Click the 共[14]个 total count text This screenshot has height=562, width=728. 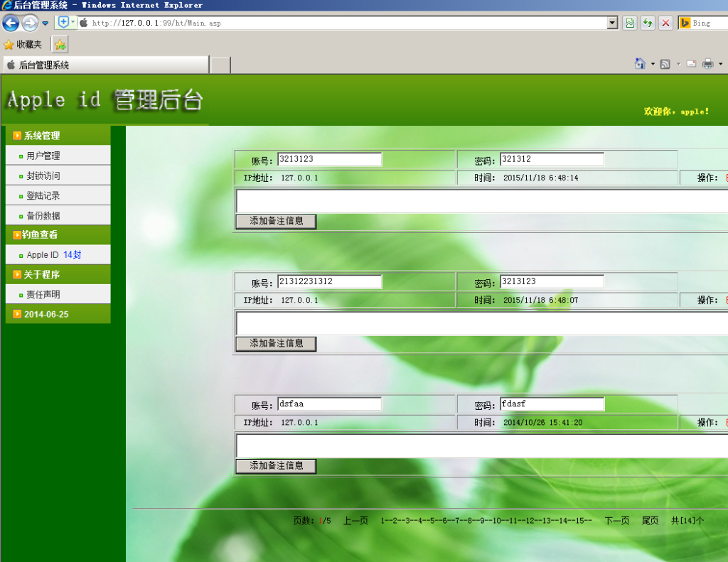(x=687, y=521)
